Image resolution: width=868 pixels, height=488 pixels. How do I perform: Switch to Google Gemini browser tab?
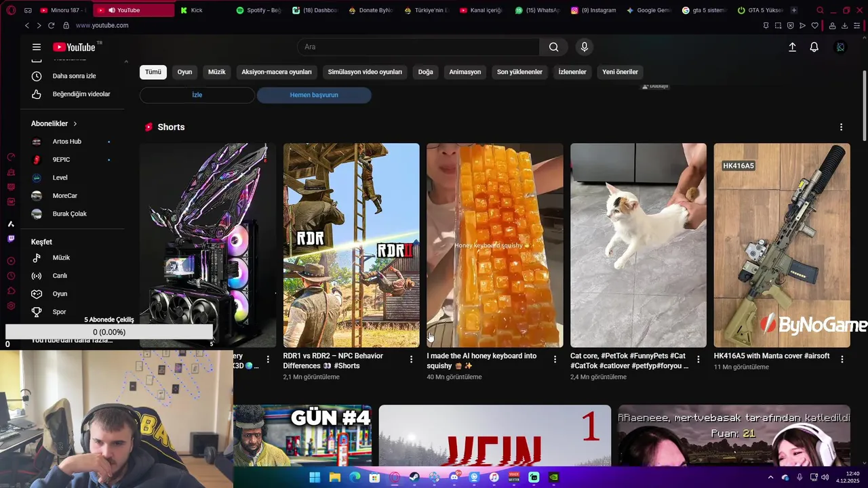pos(649,10)
